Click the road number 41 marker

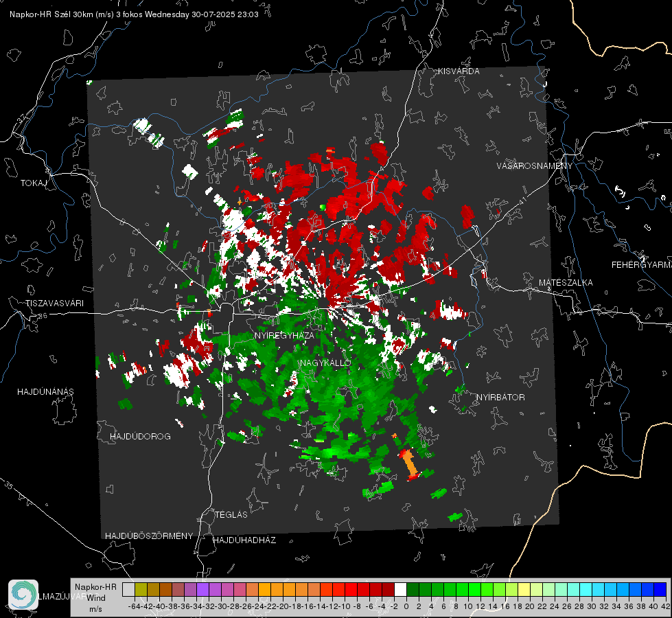click(522, 201)
